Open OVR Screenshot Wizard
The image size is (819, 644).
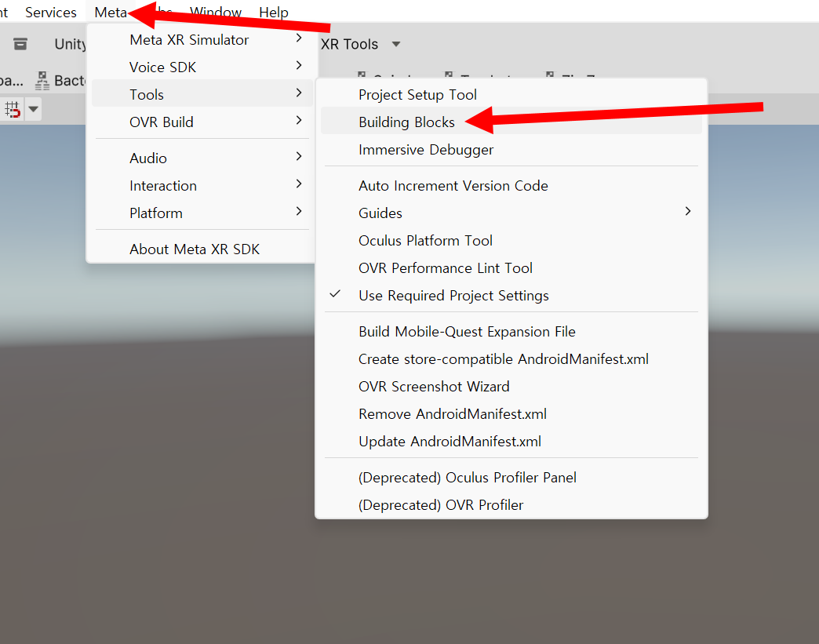click(511, 387)
